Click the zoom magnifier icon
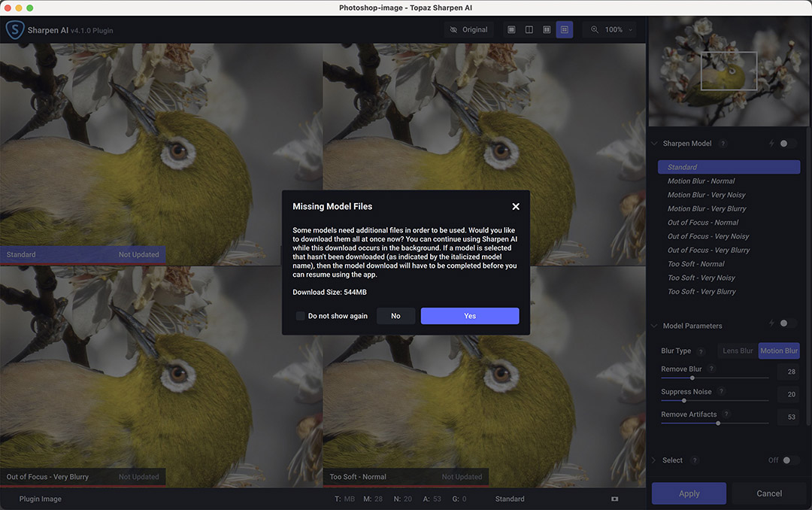The width and height of the screenshot is (812, 510). [595, 30]
